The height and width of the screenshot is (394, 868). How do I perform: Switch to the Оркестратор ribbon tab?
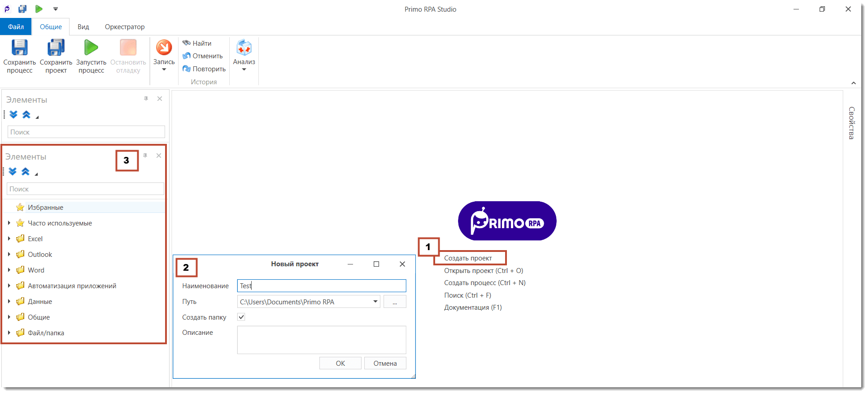[125, 27]
